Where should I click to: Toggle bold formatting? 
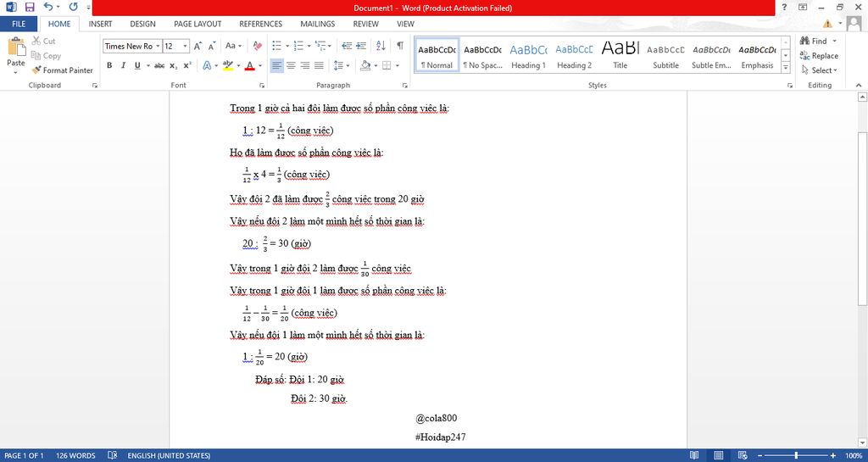pyautogui.click(x=109, y=65)
